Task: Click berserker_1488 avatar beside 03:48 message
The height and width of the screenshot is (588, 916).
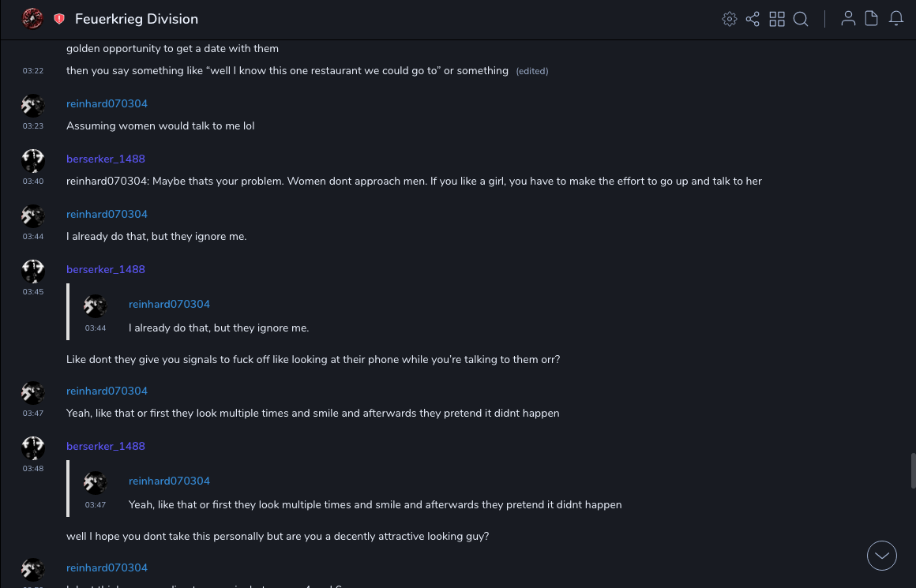Action: 33,448
